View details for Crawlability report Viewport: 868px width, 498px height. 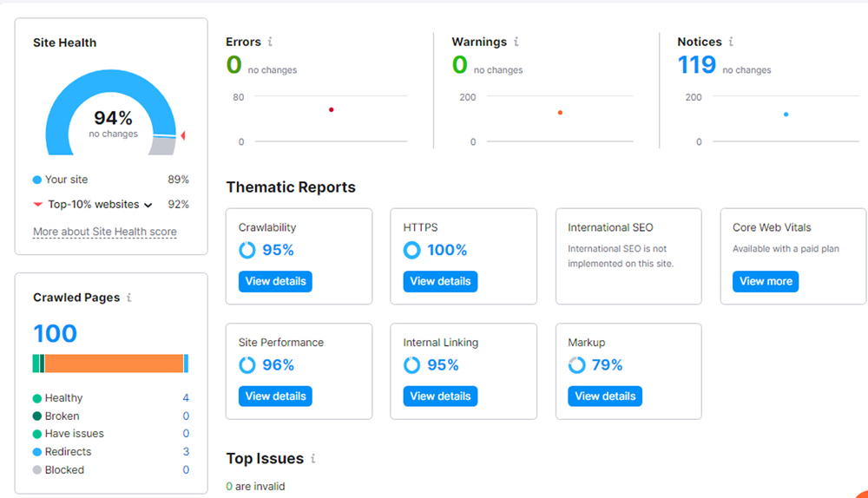[275, 281]
